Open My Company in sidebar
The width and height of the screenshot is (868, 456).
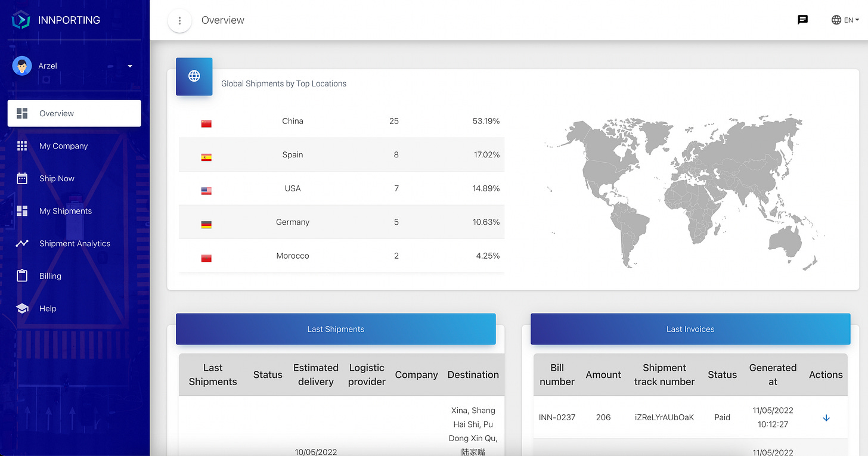[75, 146]
